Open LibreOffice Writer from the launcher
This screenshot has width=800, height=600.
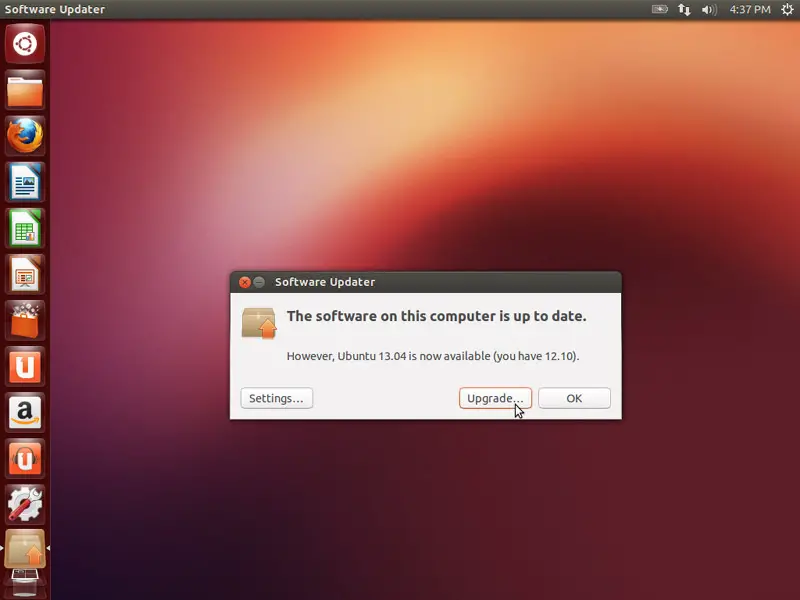tap(25, 182)
